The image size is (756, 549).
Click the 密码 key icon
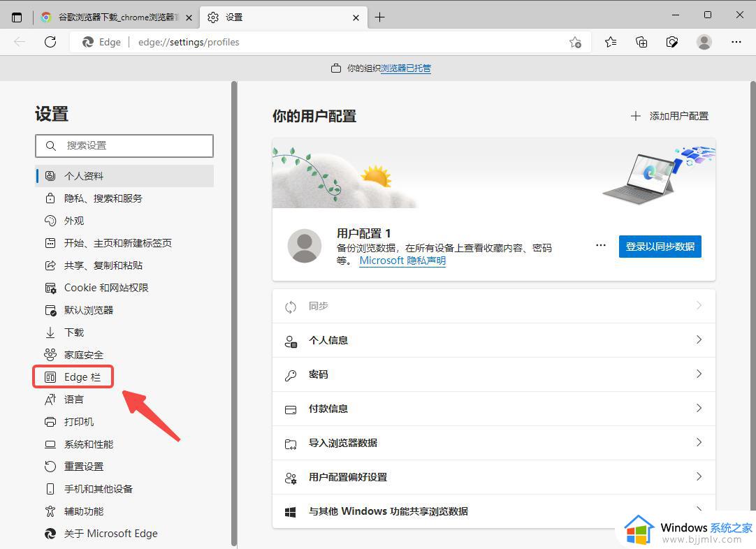click(x=291, y=376)
